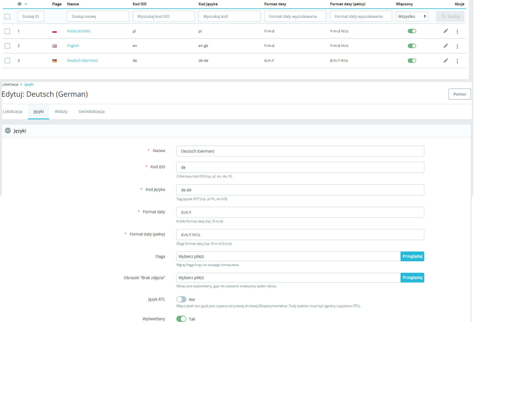
Task: Switch to the Języki tab
Action: pos(39,111)
